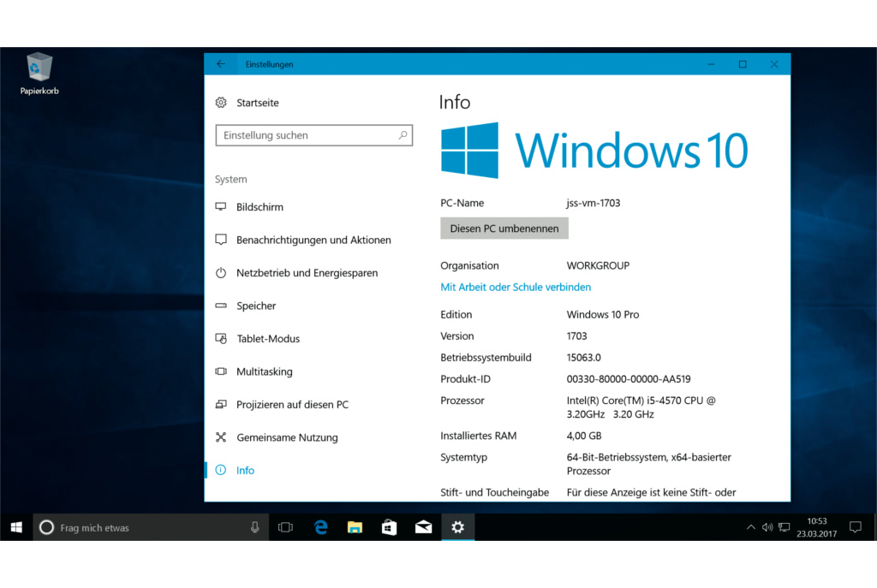Click the Cortana circle icon
The height and width of the screenshot is (588, 877).
click(x=46, y=527)
